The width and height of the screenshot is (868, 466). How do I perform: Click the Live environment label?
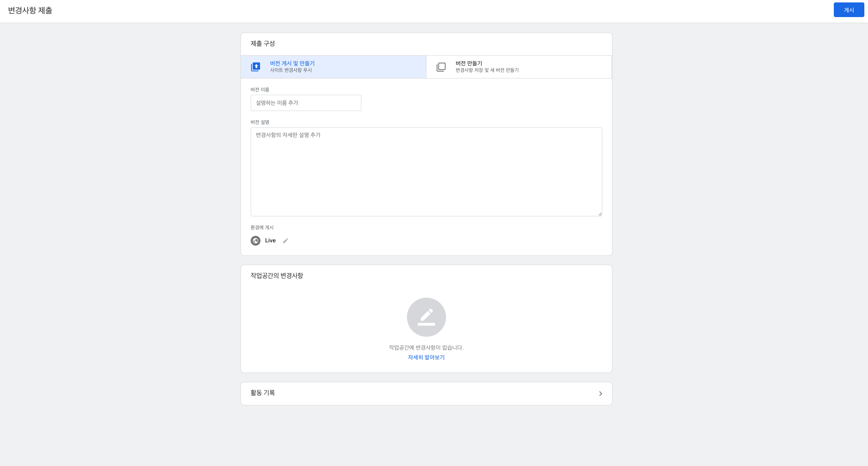tap(270, 241)
